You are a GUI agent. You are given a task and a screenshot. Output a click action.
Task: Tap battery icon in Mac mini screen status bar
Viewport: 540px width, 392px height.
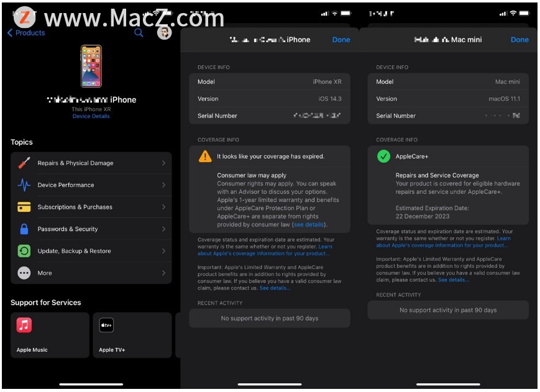tap(524, 13)
